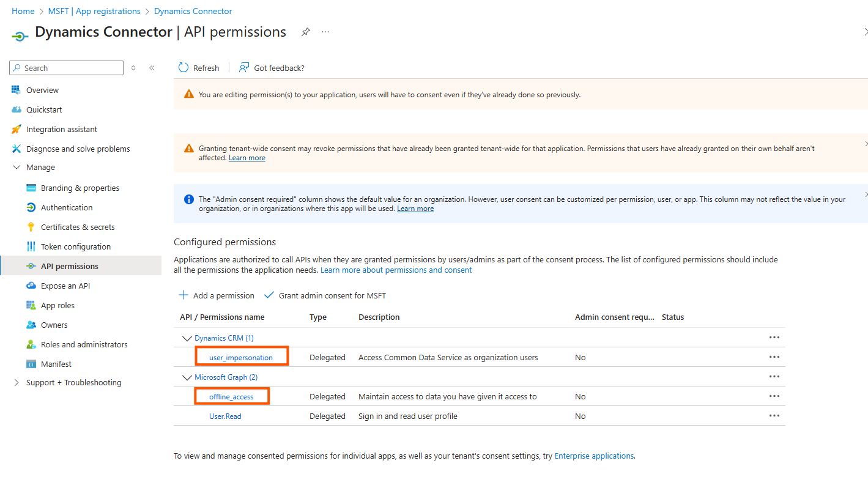Click the Refresh icon in the toolbar

pos(184,68)
